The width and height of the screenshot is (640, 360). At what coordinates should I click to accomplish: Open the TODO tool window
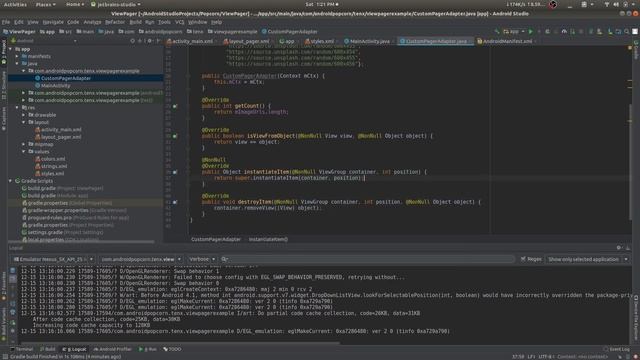coord(172,349)
